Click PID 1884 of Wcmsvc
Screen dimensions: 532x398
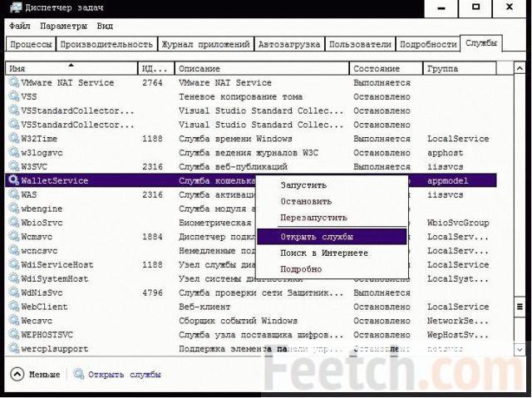152,237
